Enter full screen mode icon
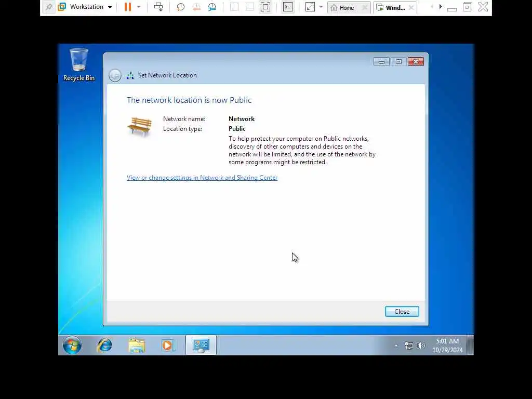The width and height of the screenshot is (532, 399). click(x=265, y=7)
